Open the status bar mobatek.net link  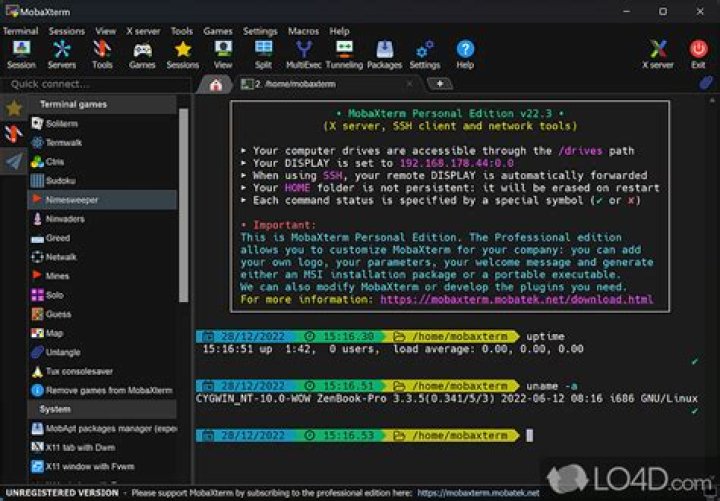478,493
